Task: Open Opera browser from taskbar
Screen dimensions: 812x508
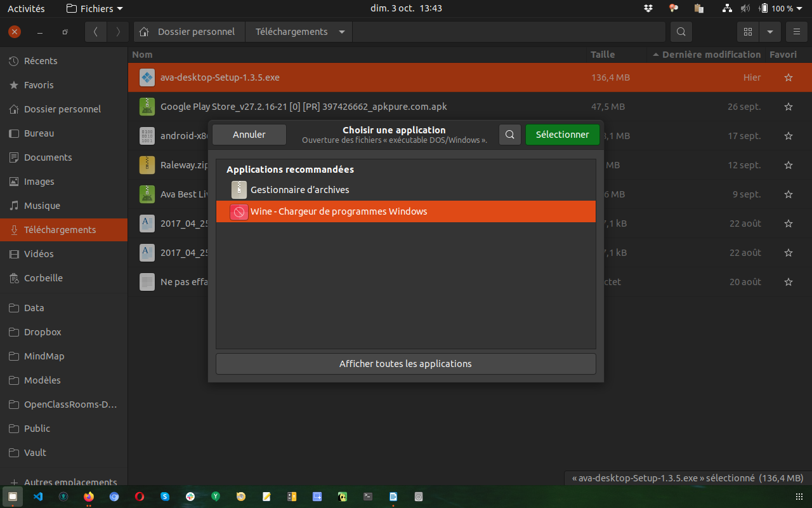Action: tap(140, 497)
